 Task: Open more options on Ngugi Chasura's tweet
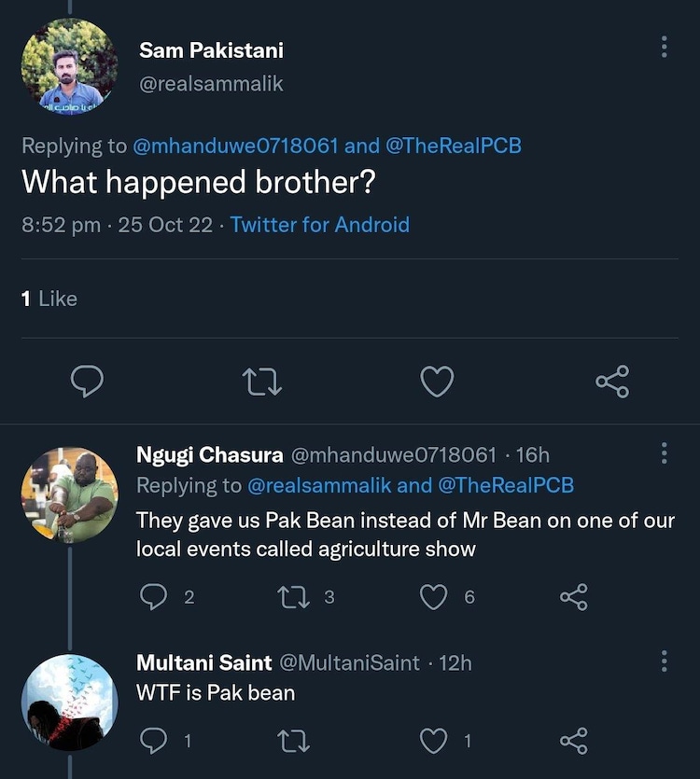click(x=664, y=454)
